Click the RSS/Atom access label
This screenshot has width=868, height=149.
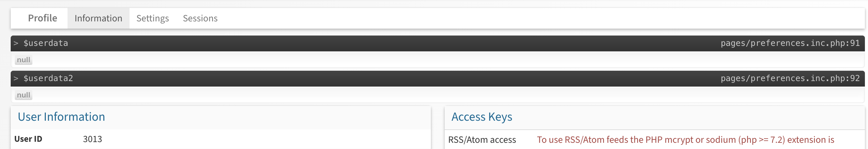pyautogui.click(x=482, y=140)
